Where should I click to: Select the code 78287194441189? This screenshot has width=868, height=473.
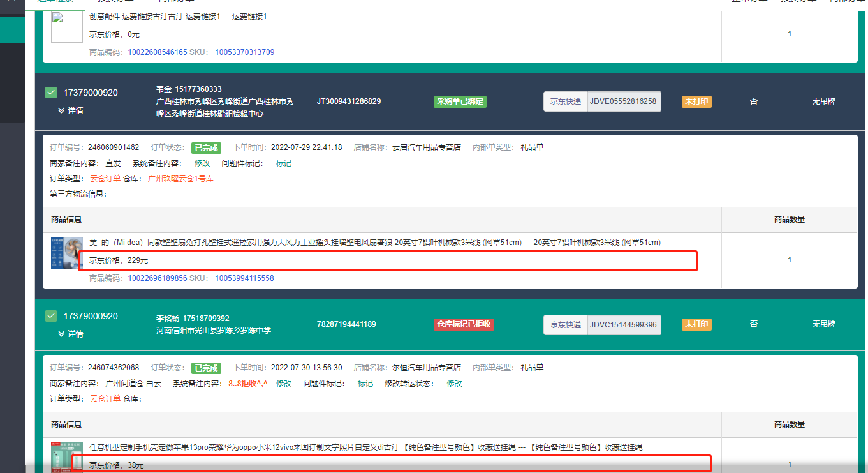coord(346,324)
